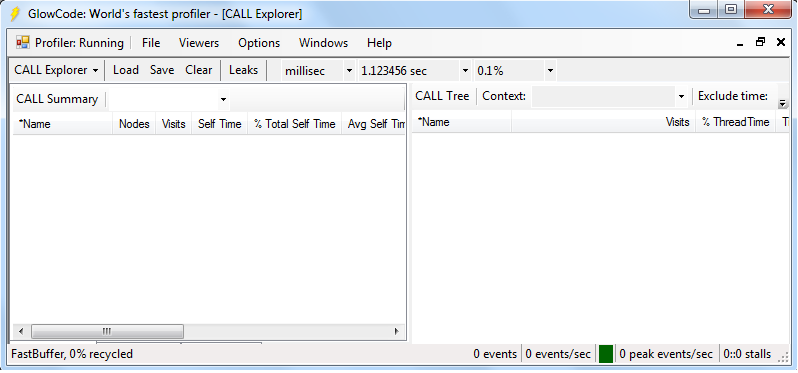
Task: Click the horizontal scrollbar left arrow
Action: 21,331
